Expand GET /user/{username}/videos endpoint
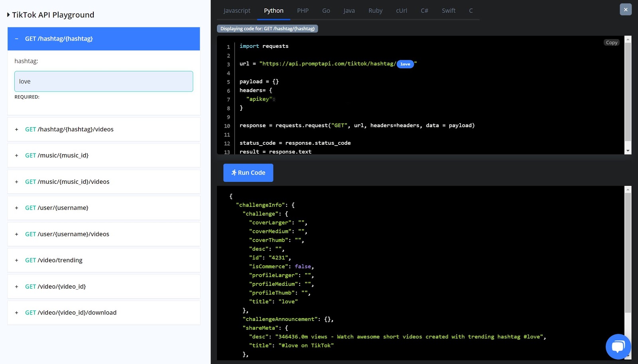Viewport: 638px width, 364px height. click(x=104, y=234)
